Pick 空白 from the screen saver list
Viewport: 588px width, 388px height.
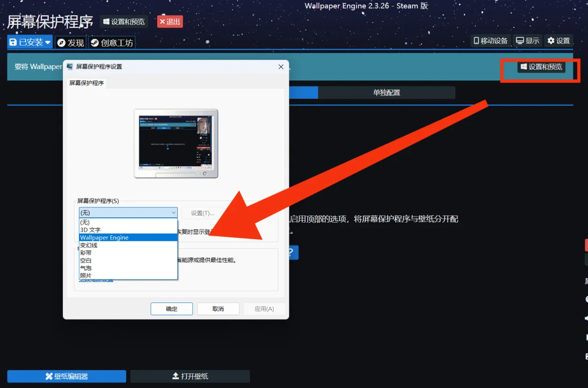(128, 260)
